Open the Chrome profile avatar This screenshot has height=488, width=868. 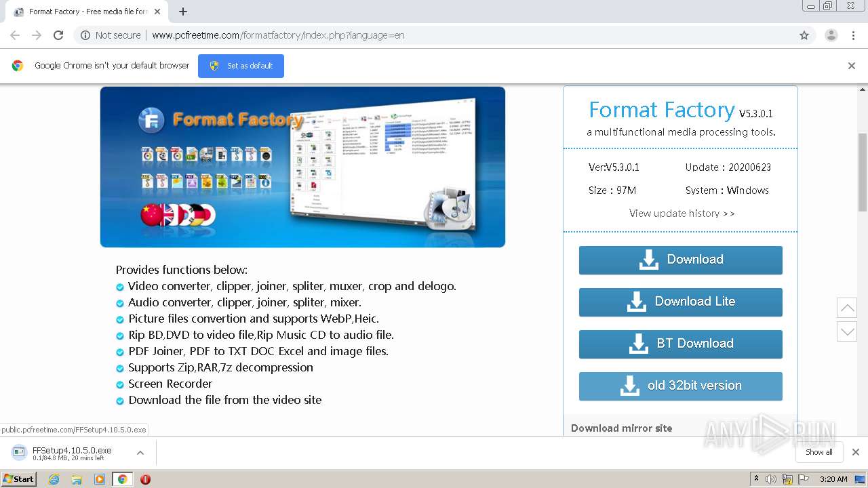point(831,35)
